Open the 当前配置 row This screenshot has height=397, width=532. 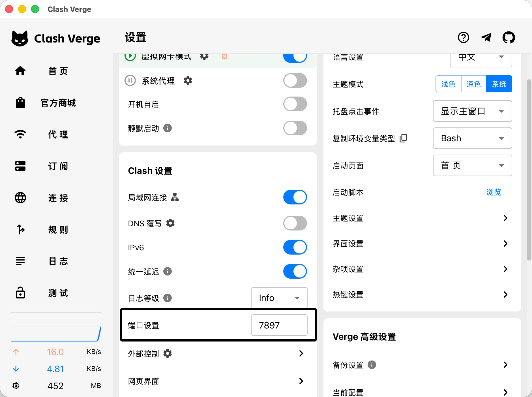click(x=422, y=392)
